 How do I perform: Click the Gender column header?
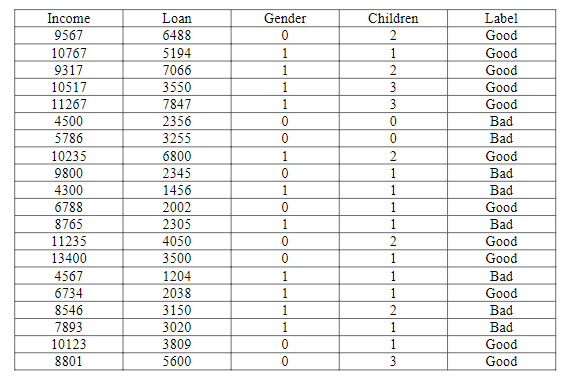(285, 18)
